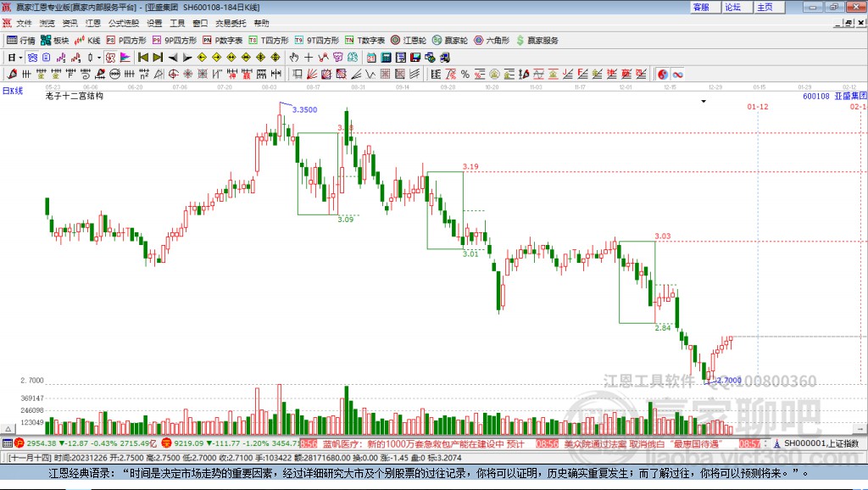
Task: Open the 窗口 menu
Action: point(200,23)
